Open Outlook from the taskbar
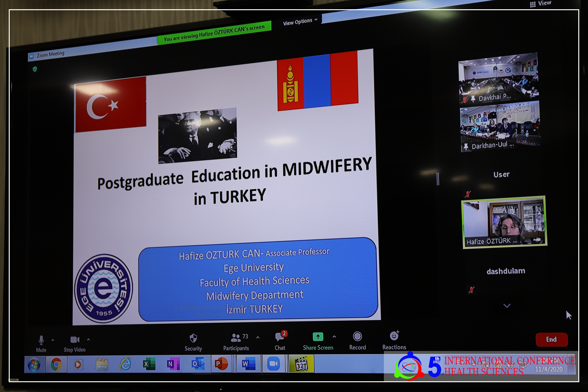This screenshot has width=588, height=392. pyautogui.click(x=198, y=364)
